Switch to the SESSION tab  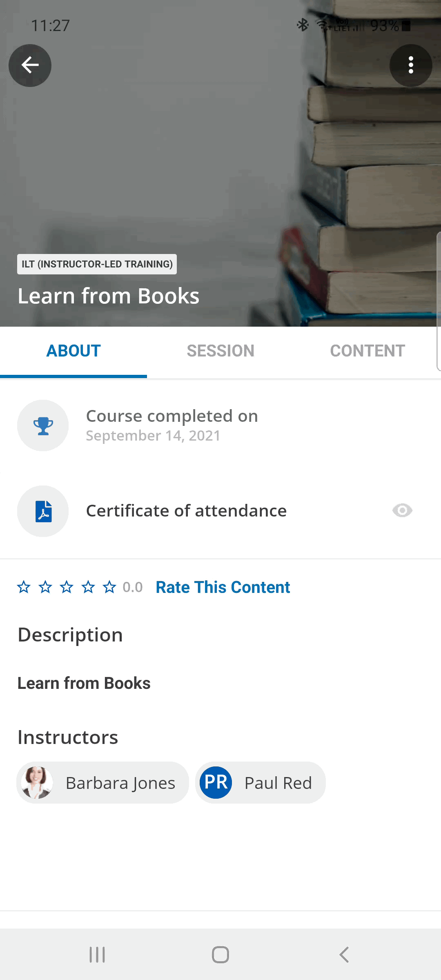[220, 350]
